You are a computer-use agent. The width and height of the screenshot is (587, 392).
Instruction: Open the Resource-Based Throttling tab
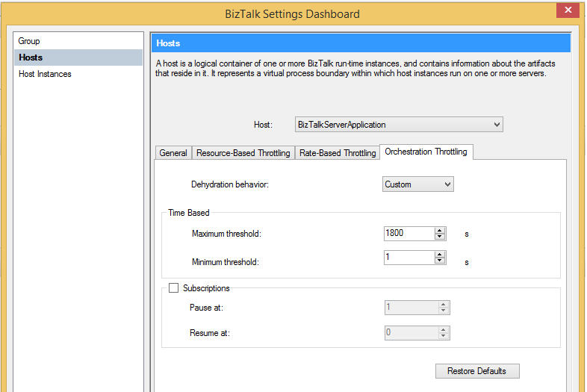pyautogui.click(x=243, y=153)
